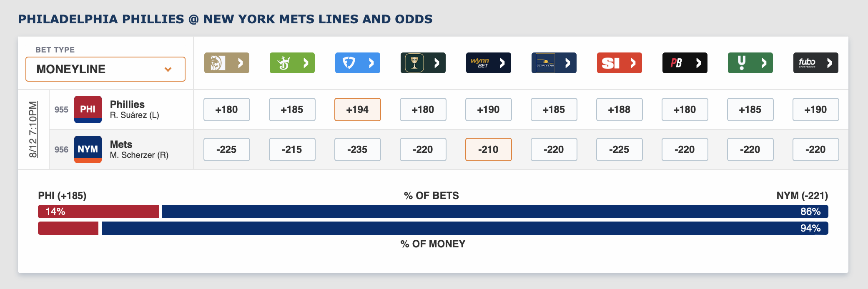868x289 pixels.
Task: Open the FanDuel blue shield logo
Action: click(x=357, y=63)
